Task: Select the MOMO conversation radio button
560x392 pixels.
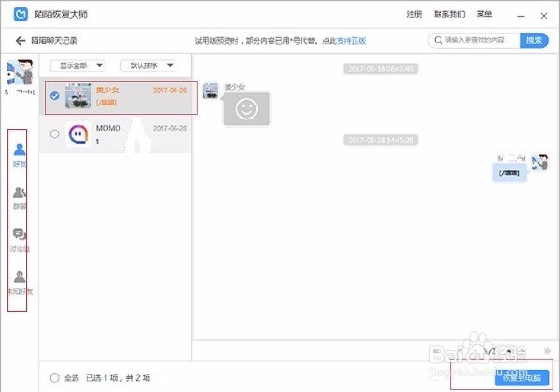Action: (x=55, y=133)
